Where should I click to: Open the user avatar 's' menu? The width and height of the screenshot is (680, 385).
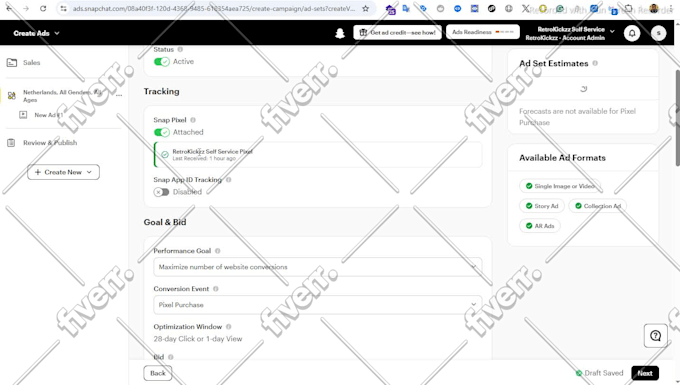pos(658,33)
